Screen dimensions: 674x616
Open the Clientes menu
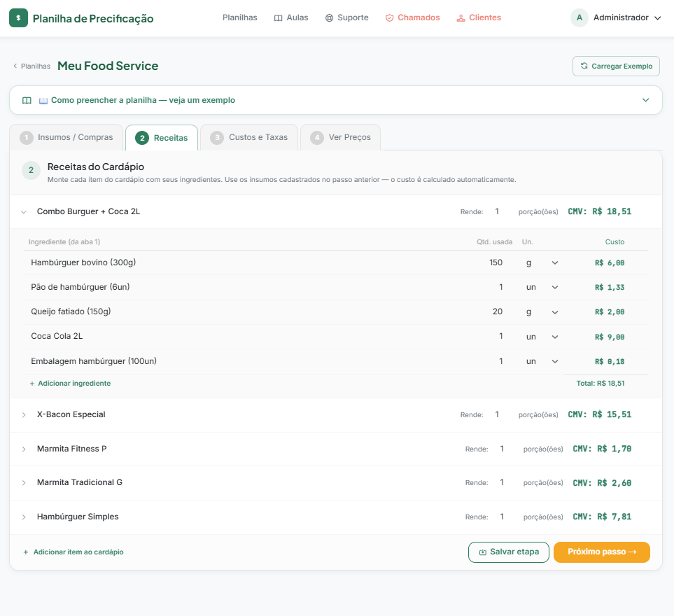point(479,17)
